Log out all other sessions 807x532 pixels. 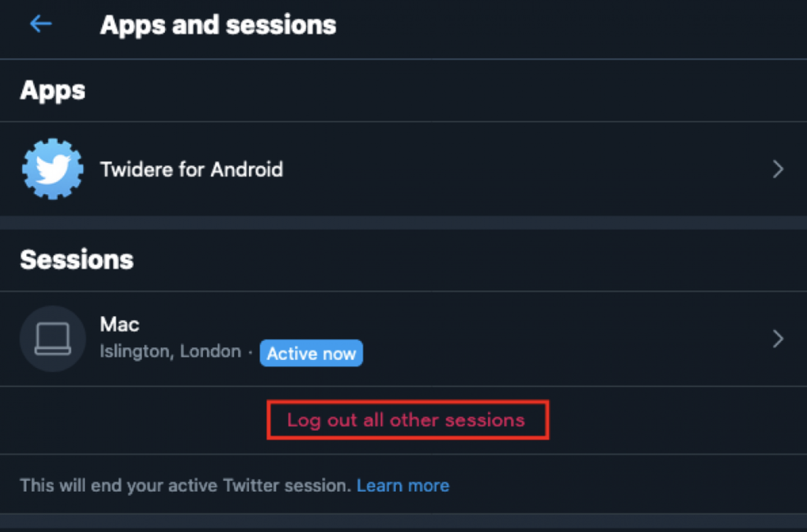coord(406,420)
